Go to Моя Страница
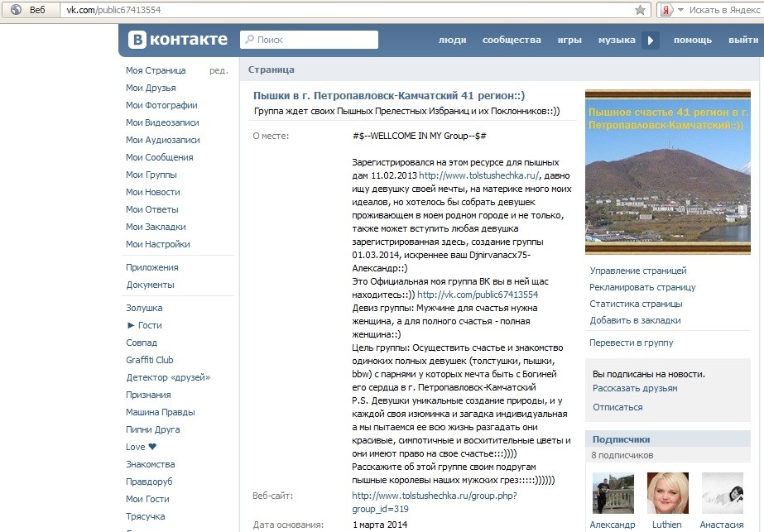Viewport: 764px width, 532px height. [156, 70]
